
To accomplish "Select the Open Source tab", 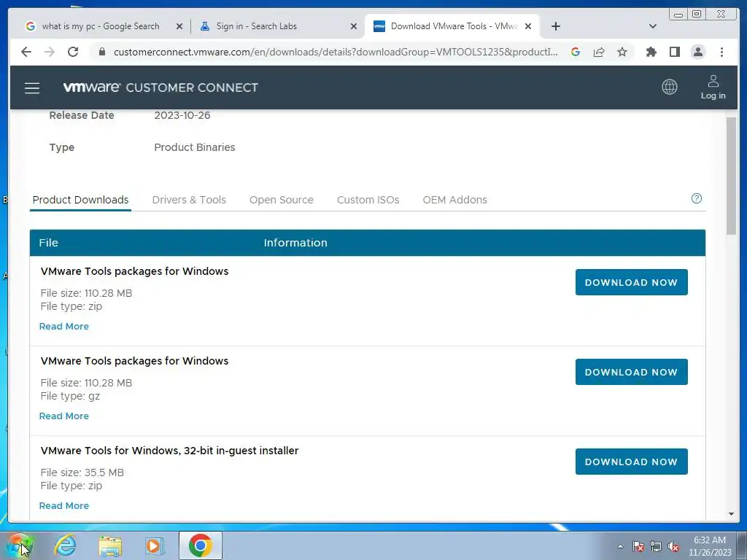I will click(281, 200).
